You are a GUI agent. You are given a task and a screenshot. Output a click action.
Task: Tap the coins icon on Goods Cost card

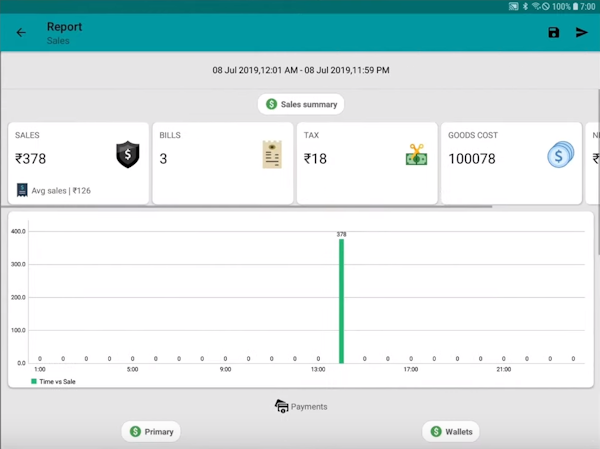click(x=560, y=156)
